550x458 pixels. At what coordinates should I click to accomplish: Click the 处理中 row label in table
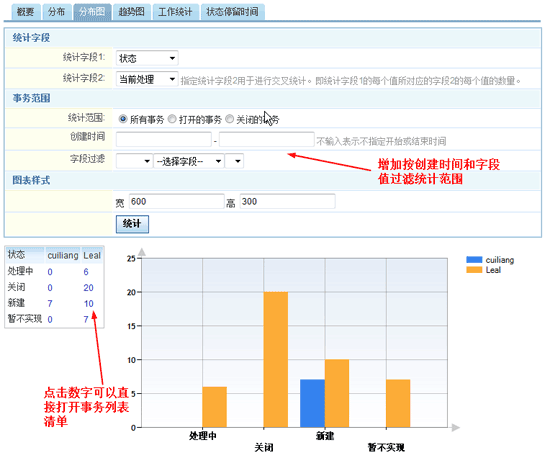point(20,271)
